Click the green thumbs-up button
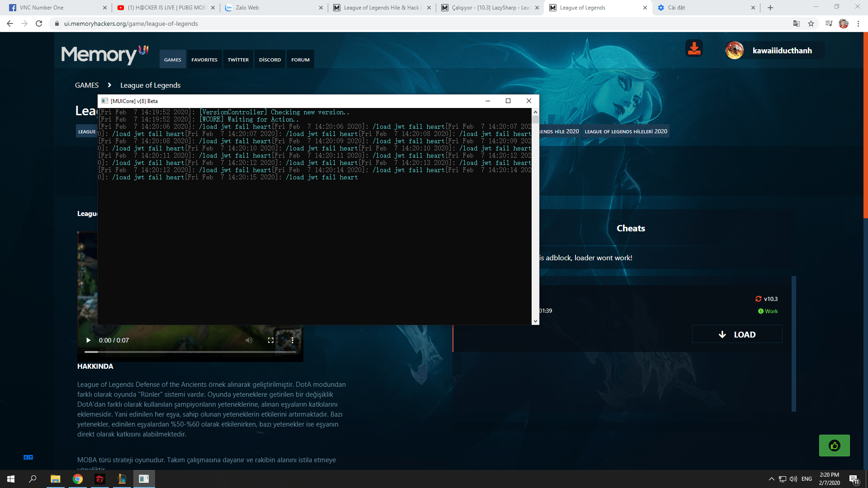 (834, 446)
